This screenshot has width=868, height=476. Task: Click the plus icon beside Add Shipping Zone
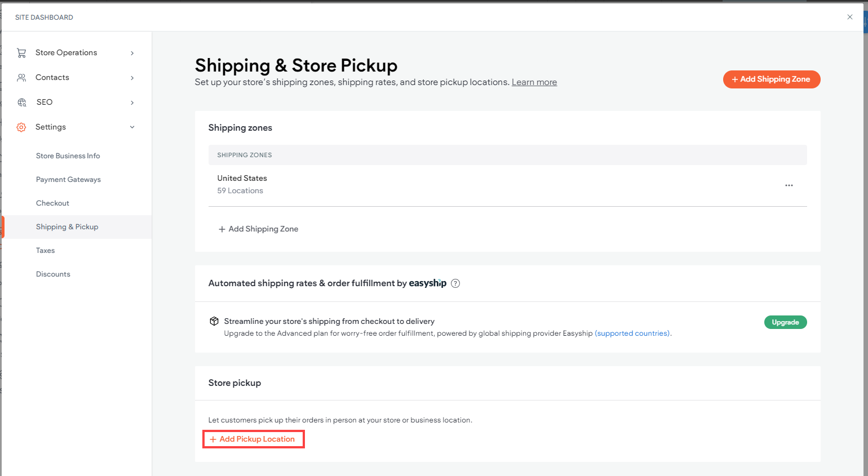[222, 229]
